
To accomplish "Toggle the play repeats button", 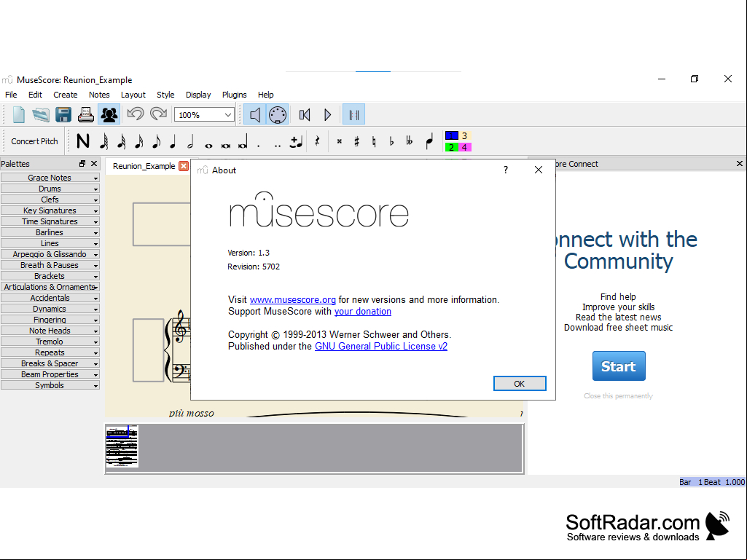I will click(x=354, y=115).
